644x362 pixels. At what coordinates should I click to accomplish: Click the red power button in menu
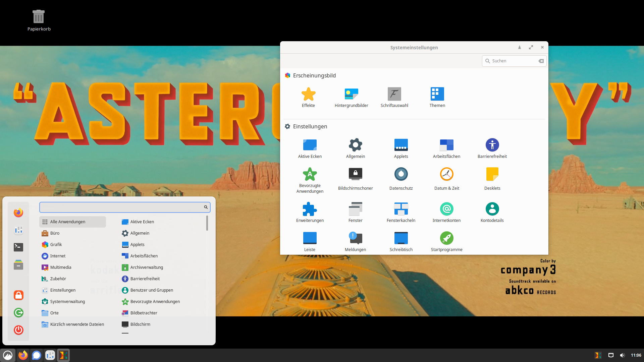[18, 330]
